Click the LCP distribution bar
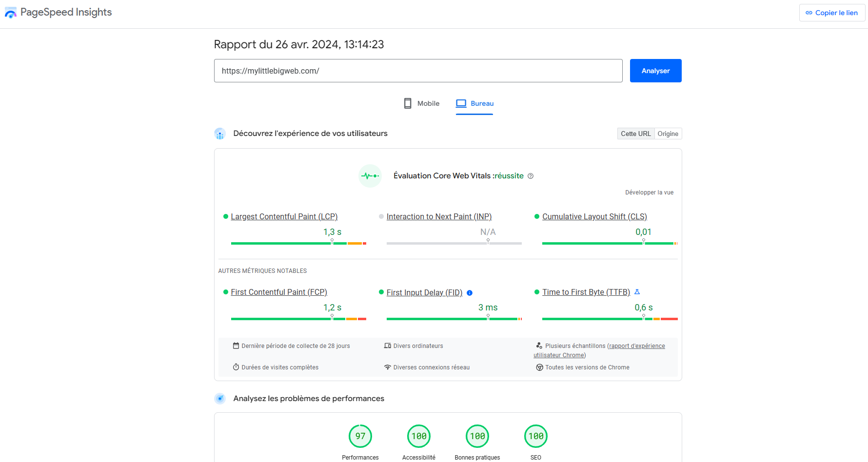The height and width of the screenshot is (462, 868). pos(298,243)
